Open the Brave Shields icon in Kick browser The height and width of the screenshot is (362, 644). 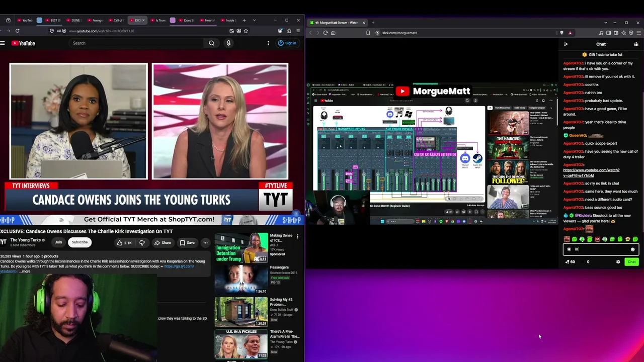click(562, 33)
